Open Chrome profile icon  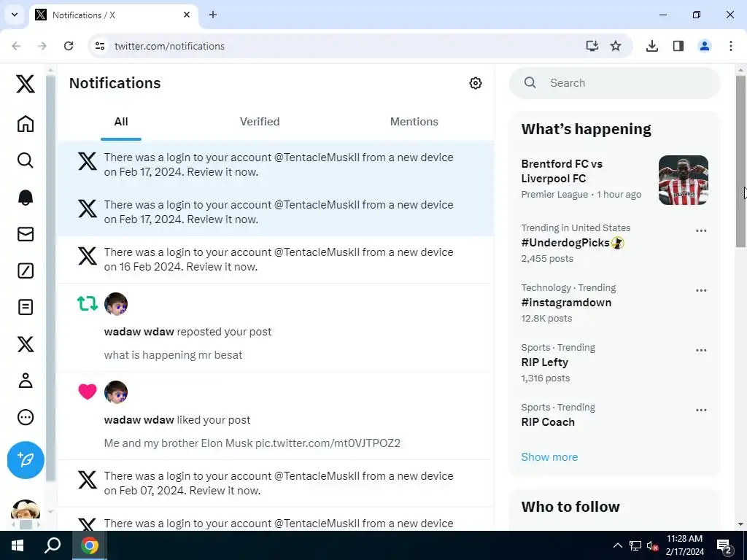click(x=705, y=46)
